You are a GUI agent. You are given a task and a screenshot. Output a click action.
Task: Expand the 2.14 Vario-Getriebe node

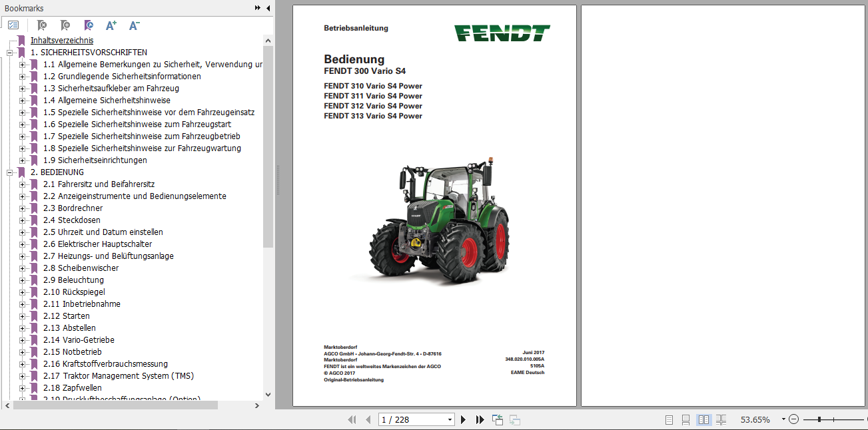[22, 339]
